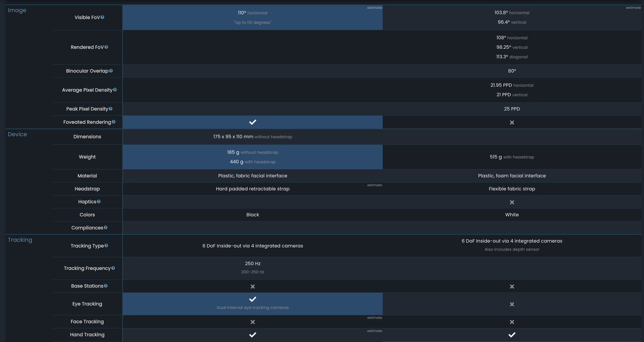Select 'Dual internal eye tracking cameras' note

[253, 307]
